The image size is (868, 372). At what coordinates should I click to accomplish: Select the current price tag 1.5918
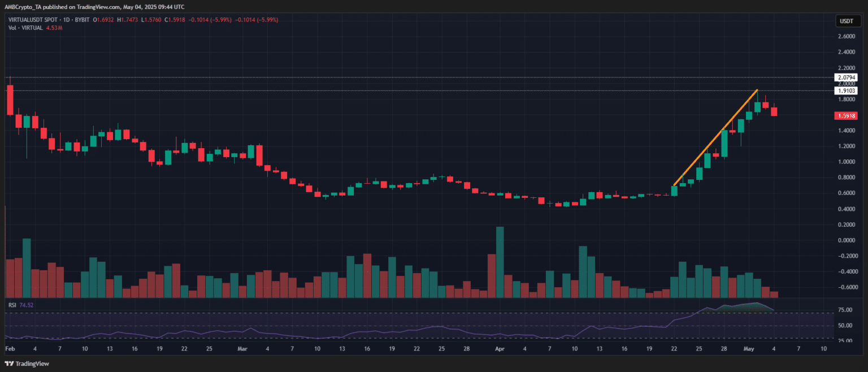coord(846,115)
